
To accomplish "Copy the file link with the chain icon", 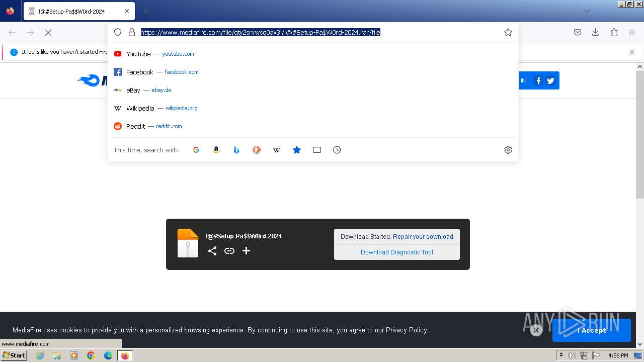I will (x=229, y=251).
